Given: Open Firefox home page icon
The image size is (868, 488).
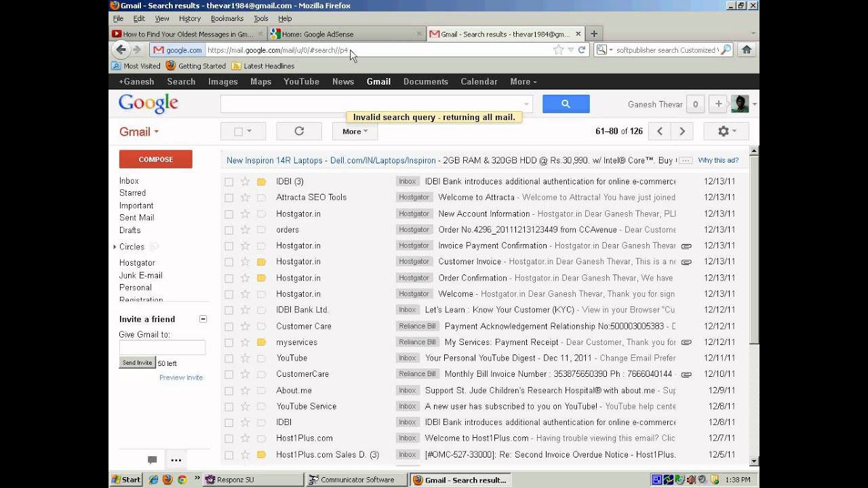Looking at the screenshot, I should coord(747,49).
